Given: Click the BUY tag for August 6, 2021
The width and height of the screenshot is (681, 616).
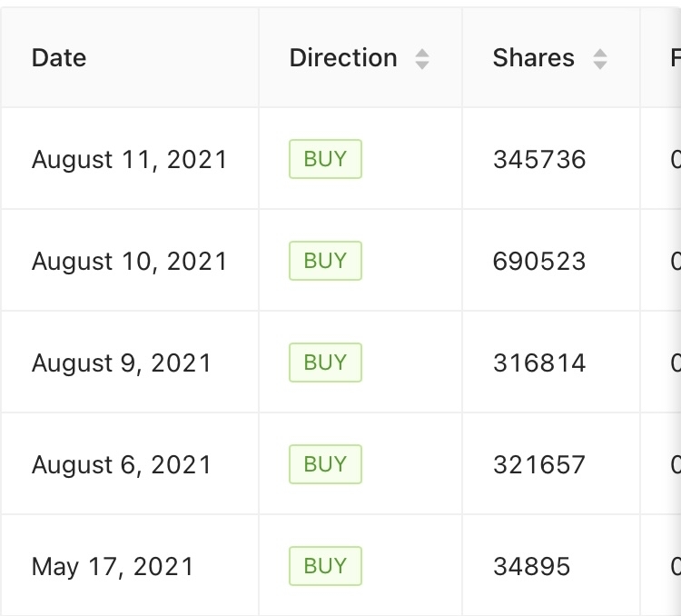Looking at the screenshot, I should [325, 464].
